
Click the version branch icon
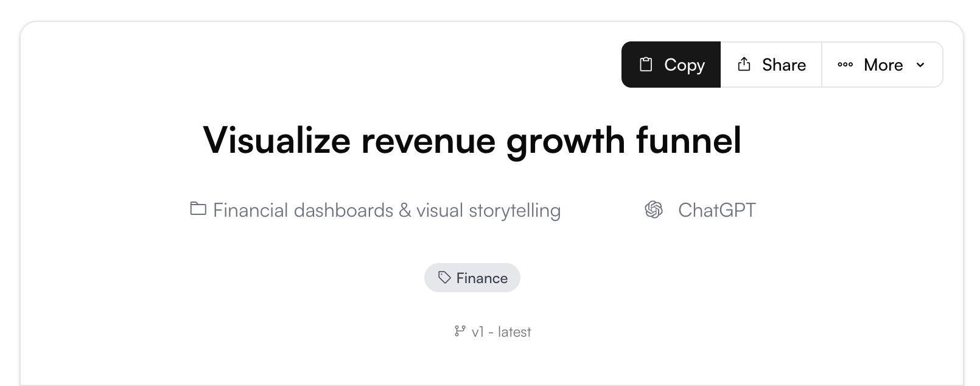(460, 331)
